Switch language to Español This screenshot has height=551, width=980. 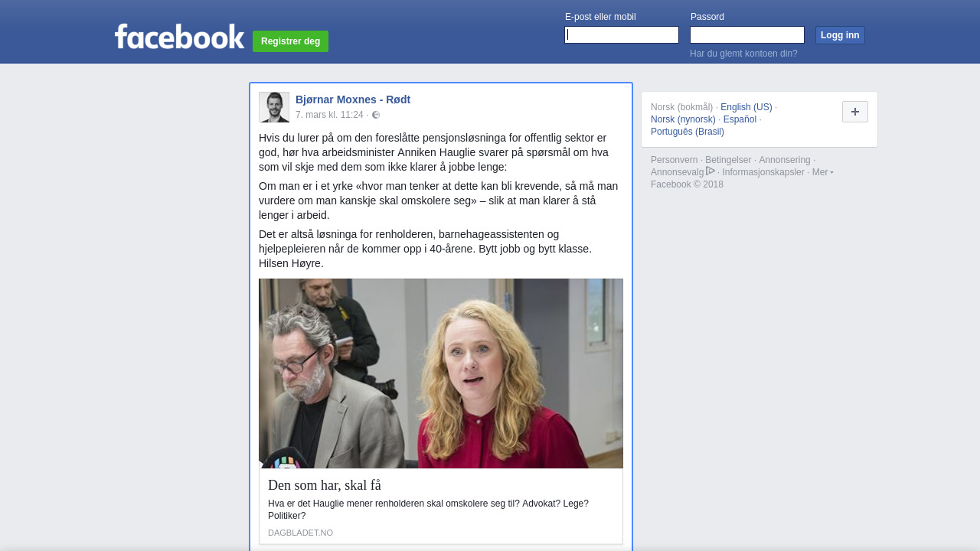740,119
